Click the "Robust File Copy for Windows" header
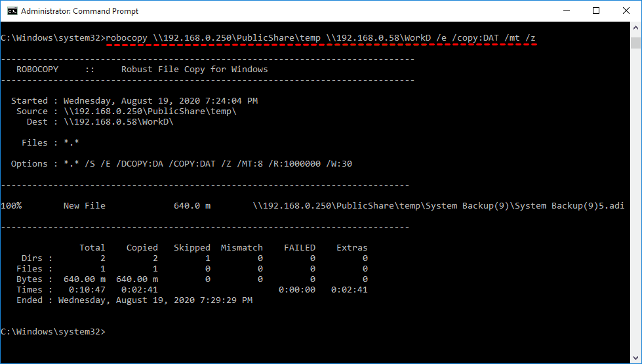 [194, 69]
